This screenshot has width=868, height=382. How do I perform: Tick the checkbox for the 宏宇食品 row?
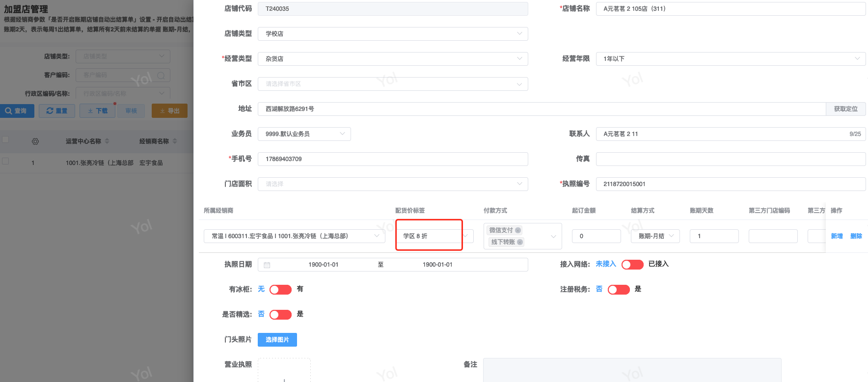click(x=5, y=161)
